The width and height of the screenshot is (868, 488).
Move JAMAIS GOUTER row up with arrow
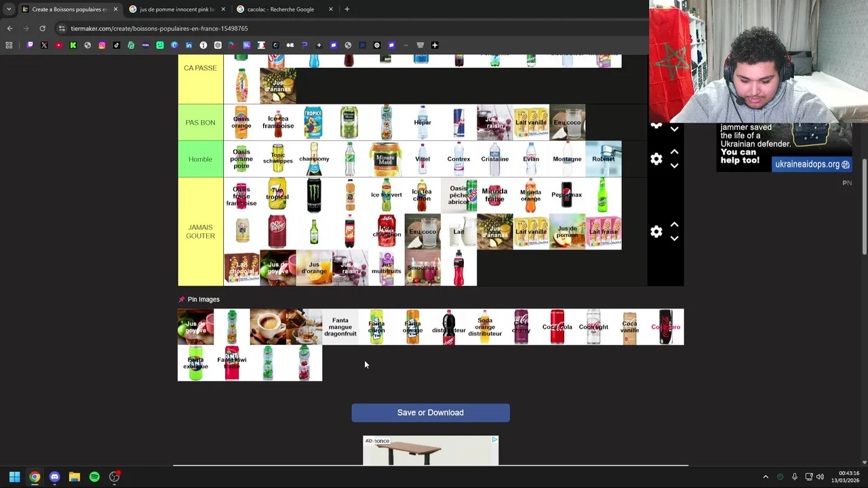click(674, 224)
